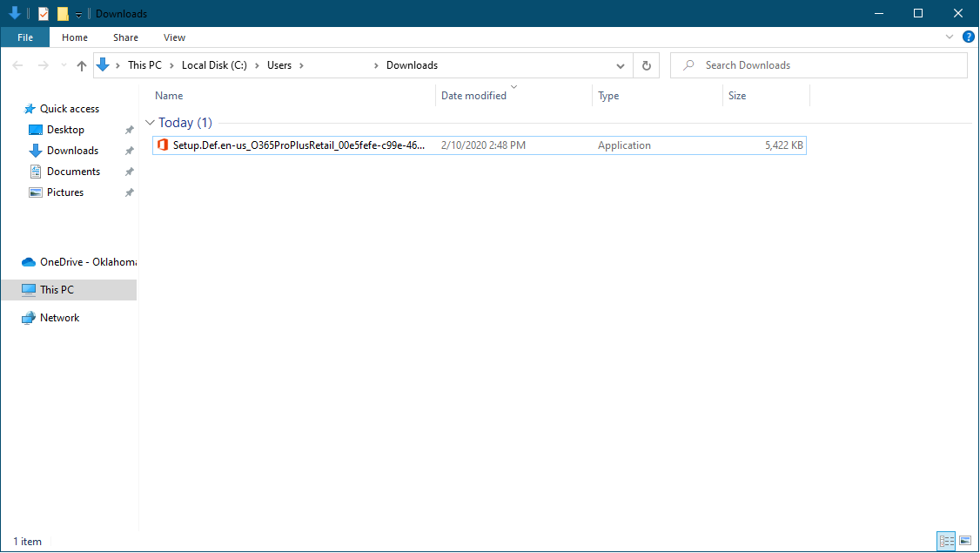Navigate up one level with the Up arrow

(81, 64)
